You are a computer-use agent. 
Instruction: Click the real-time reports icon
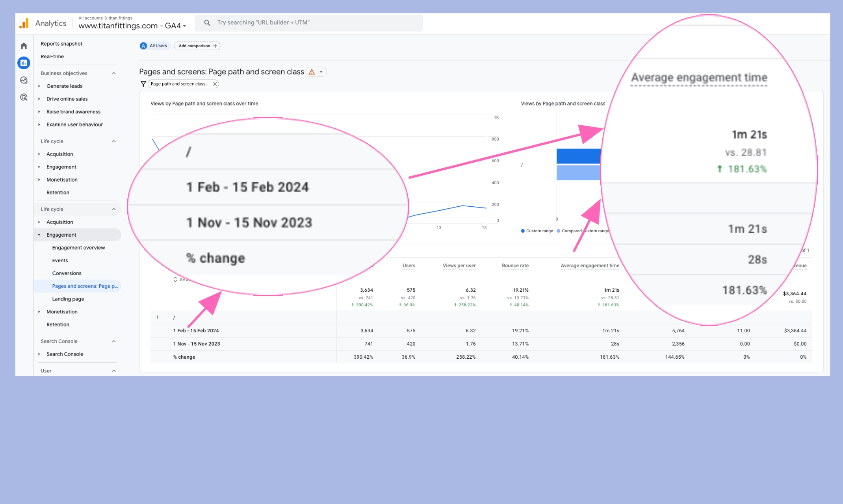(x=52, y=56)
